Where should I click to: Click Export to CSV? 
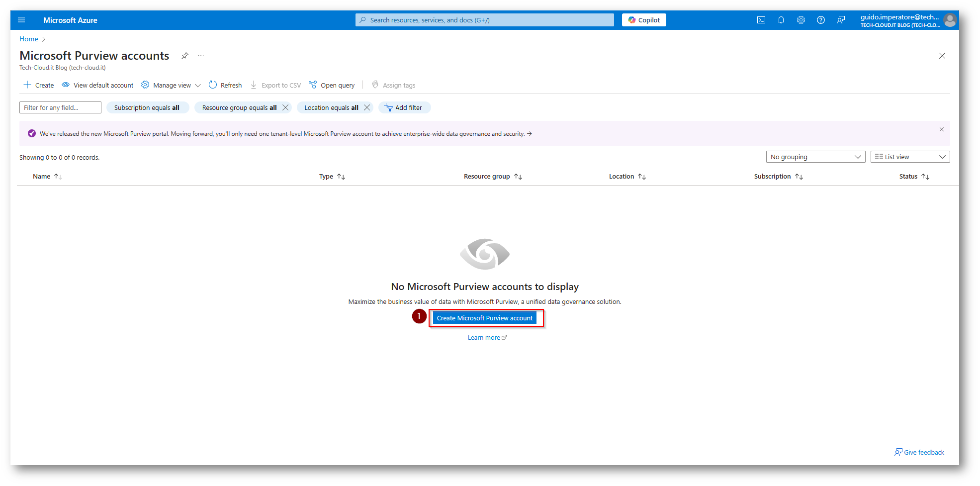point(275,85)
